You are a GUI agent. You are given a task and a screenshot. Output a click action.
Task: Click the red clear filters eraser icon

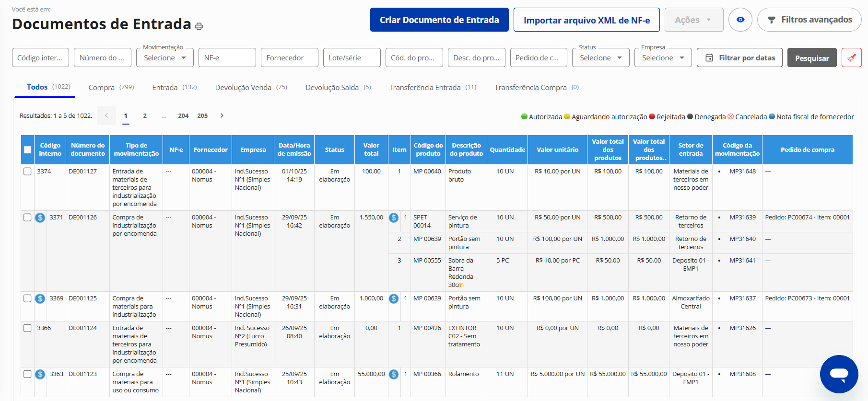point(851,58)
